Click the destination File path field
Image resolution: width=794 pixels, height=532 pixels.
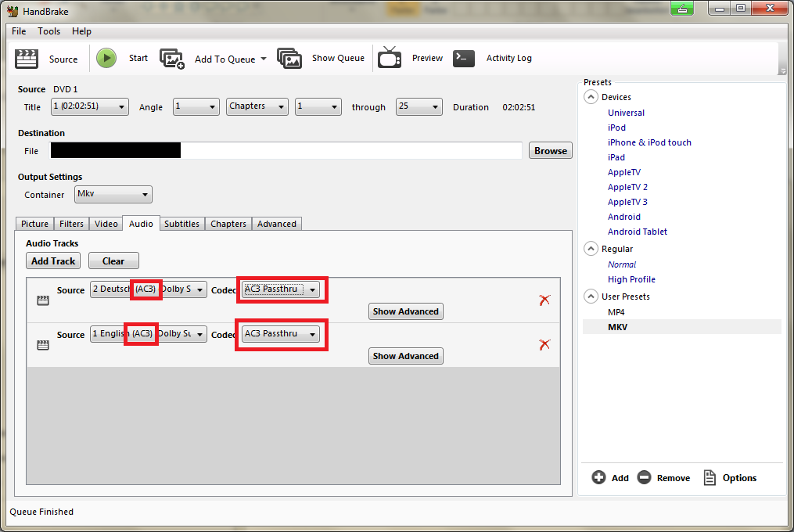click(286, 150)
